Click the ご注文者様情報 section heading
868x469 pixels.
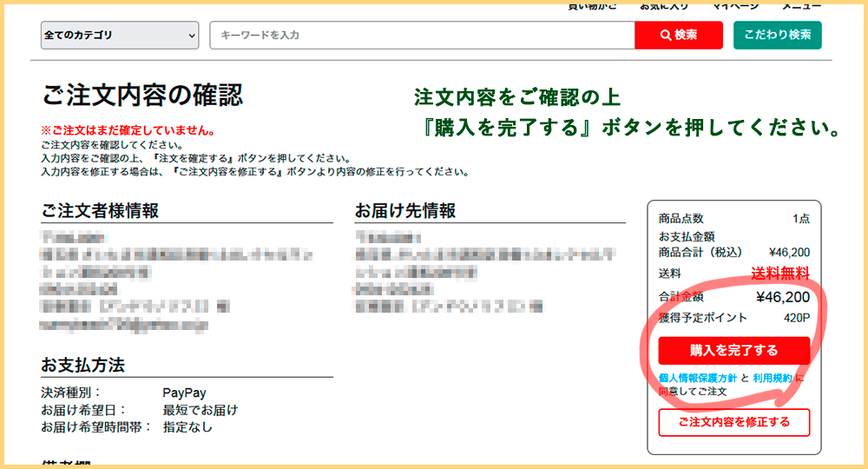coord(100,211)
